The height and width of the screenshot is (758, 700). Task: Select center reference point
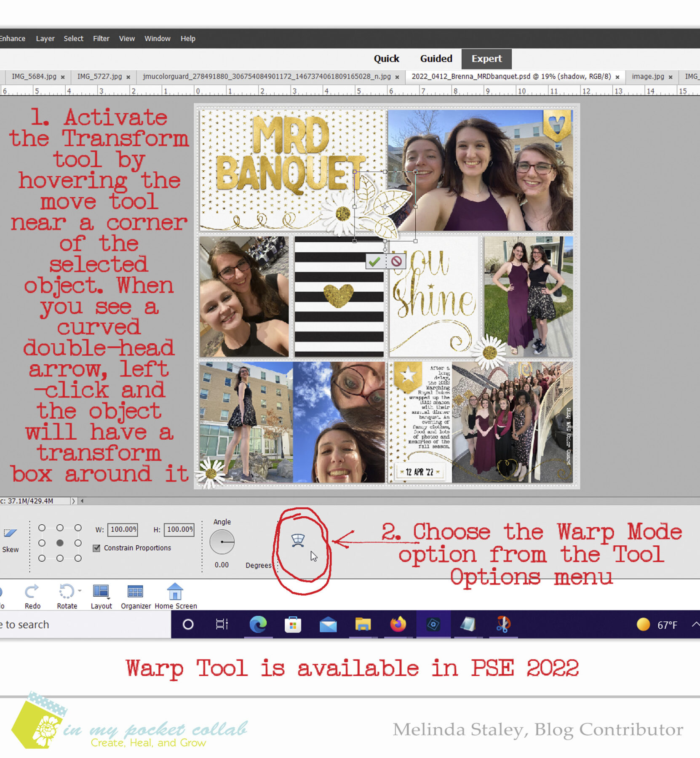tap(60, 543)
